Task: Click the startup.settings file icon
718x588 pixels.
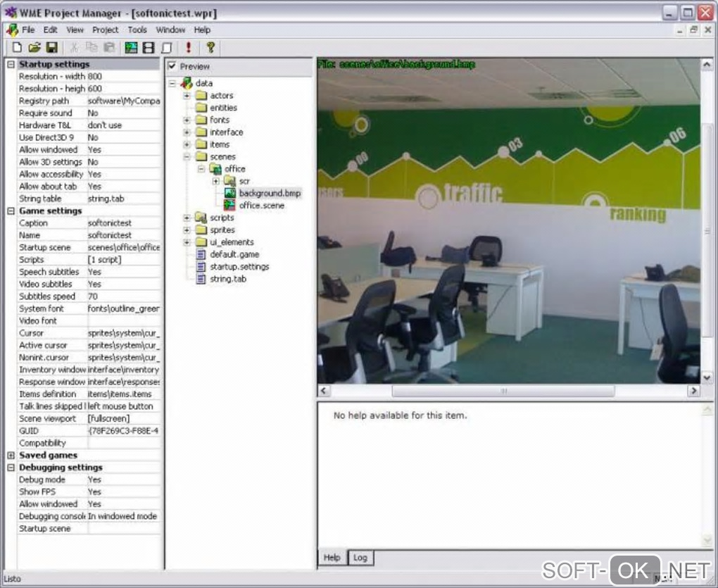Action: point(201,266)
